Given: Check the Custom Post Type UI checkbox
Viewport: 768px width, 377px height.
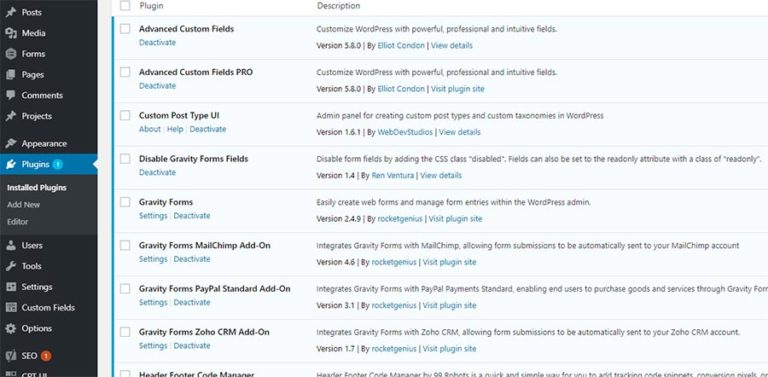Looking at the screenshot, I should (x=125, y=116).
